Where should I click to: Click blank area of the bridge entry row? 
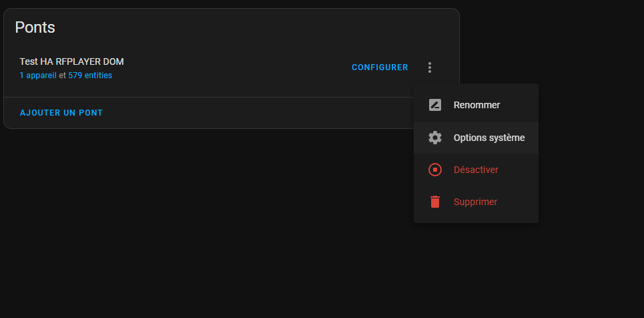tap(234, 67)
